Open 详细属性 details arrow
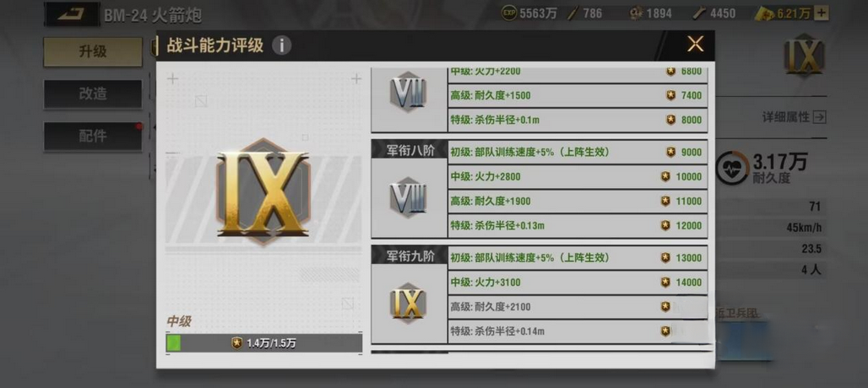Image resolution: width=868 pixels, height=388 pixels. pyautogui.click(x=821, y=116)
